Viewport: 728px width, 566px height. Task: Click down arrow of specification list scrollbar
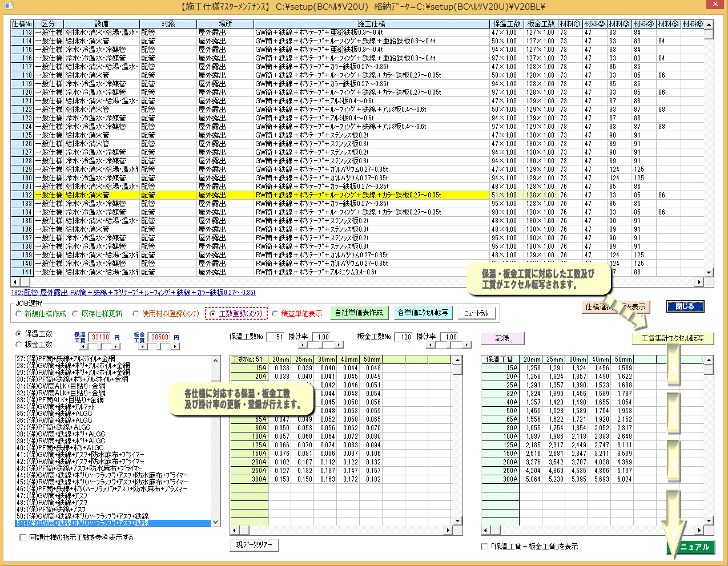[216, 522]
